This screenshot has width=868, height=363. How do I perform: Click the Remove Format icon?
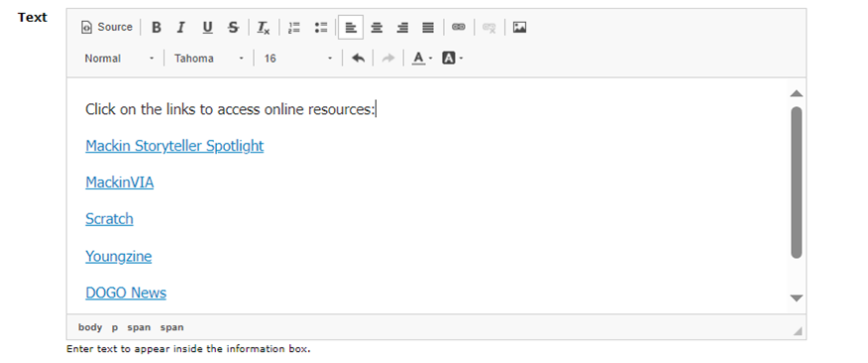pyautogui.click(x=264, y=27)
